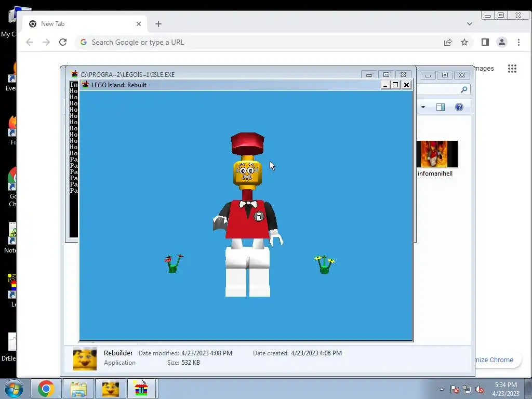Switch to Rebuilder in the taskbar
532x399 pixels.
click(x=110, y=389)
